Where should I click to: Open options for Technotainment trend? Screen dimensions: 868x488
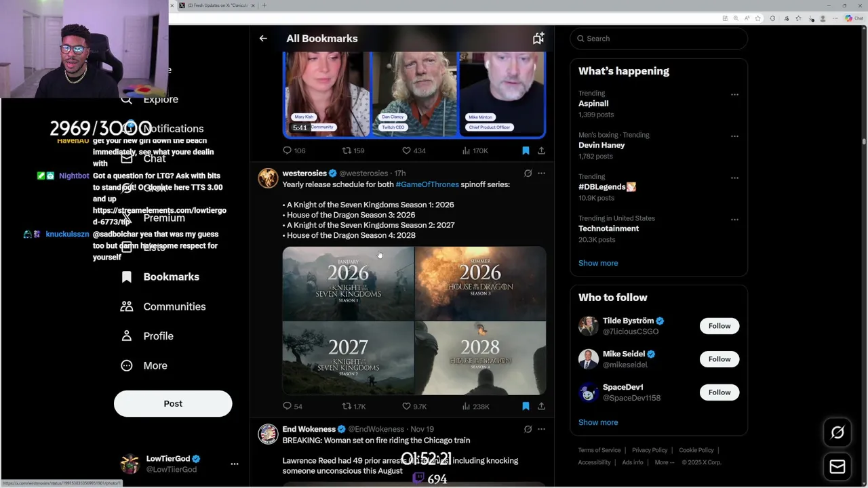(x=734, y=220)
